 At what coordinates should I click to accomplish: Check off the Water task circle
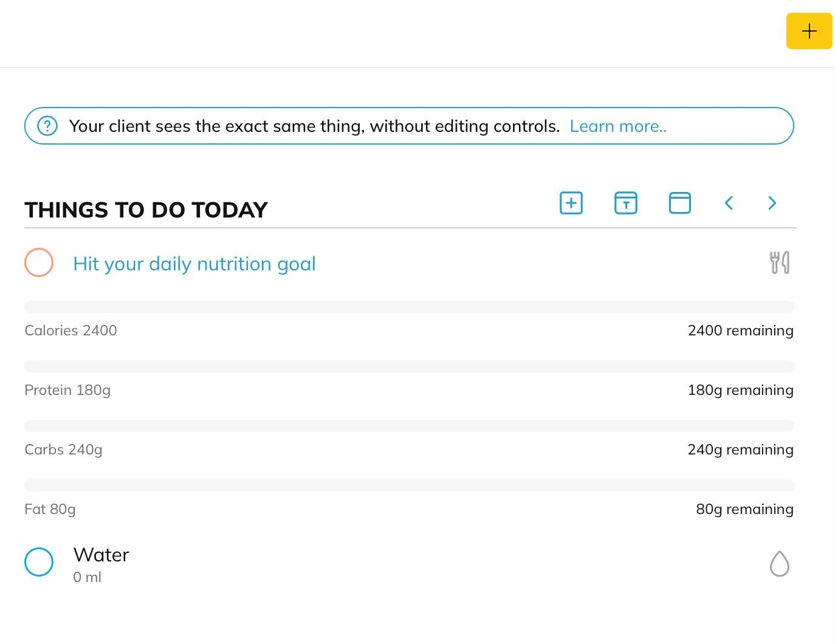pos(39,562)
